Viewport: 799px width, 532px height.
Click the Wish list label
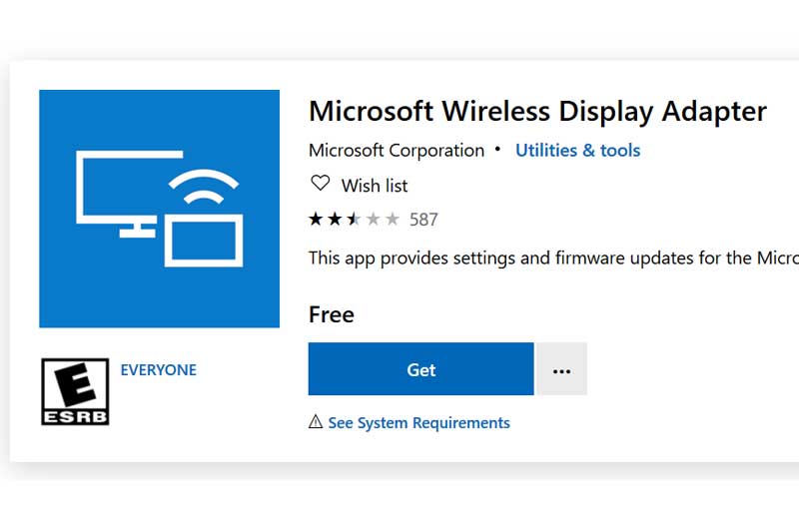(x=374, y=186)
